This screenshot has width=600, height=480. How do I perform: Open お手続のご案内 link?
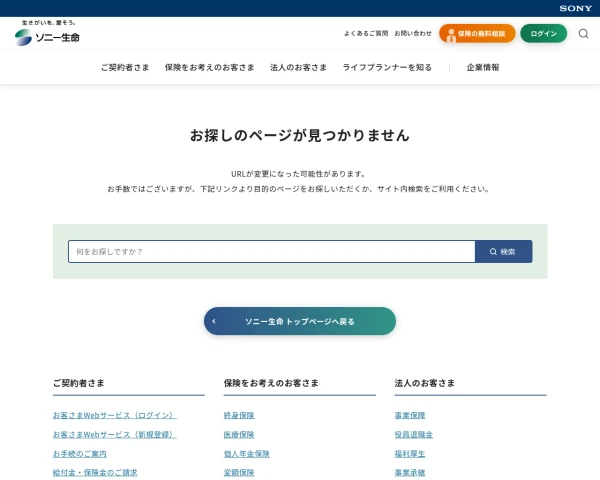pyautogui.click(x=80, y=454)
